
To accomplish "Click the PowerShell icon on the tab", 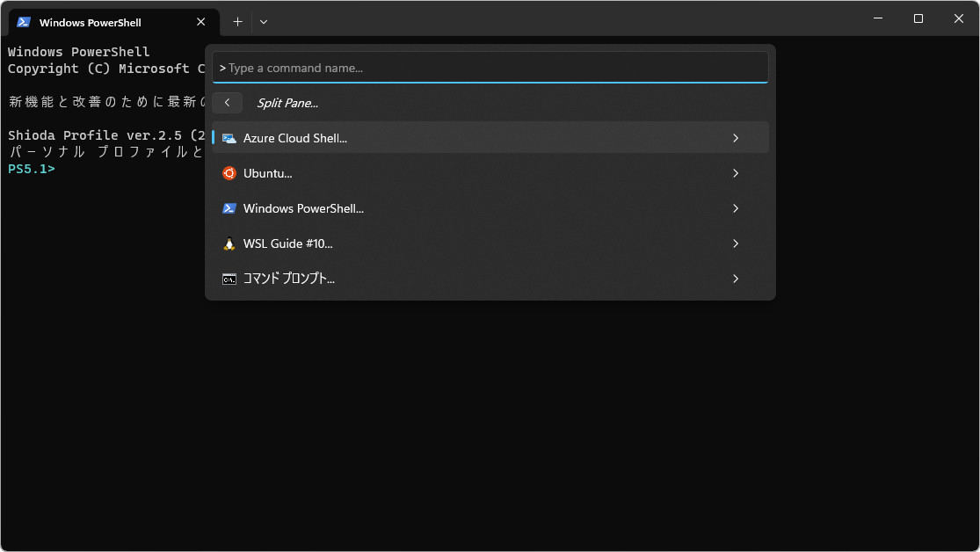I will pos(24,22).
